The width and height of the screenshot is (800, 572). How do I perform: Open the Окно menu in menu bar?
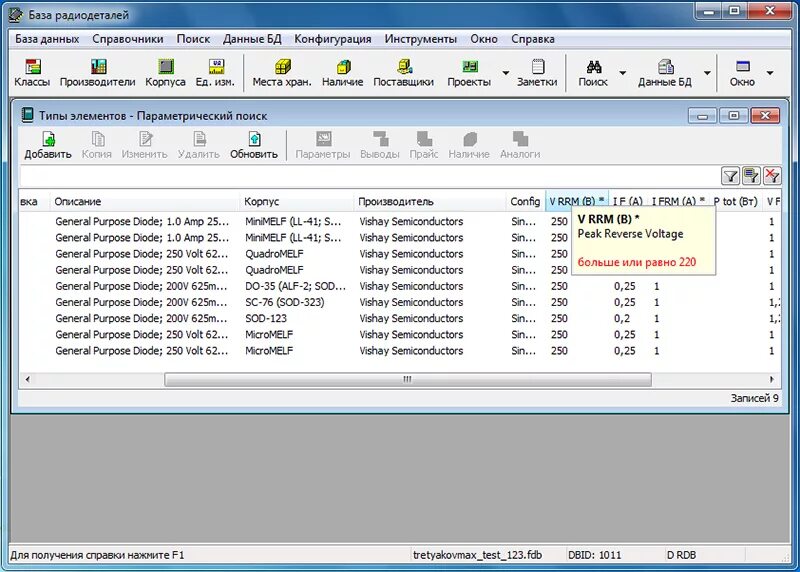[x=484, y=39]
